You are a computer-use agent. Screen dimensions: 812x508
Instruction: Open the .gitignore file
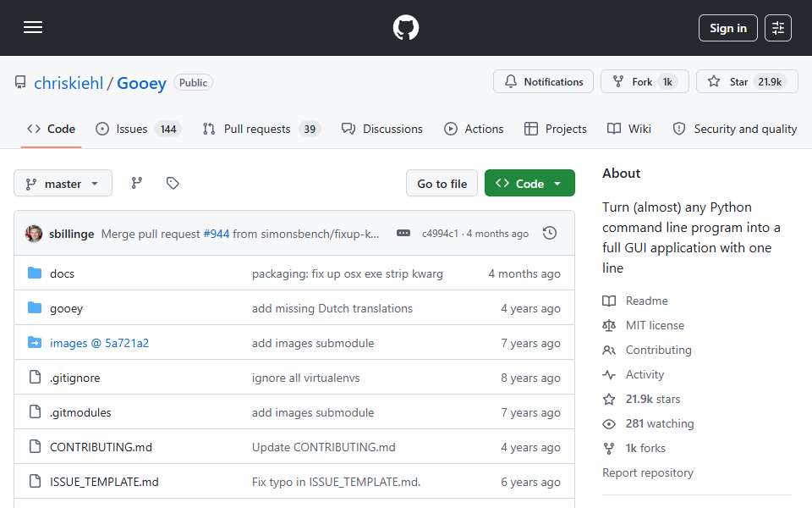74,378
